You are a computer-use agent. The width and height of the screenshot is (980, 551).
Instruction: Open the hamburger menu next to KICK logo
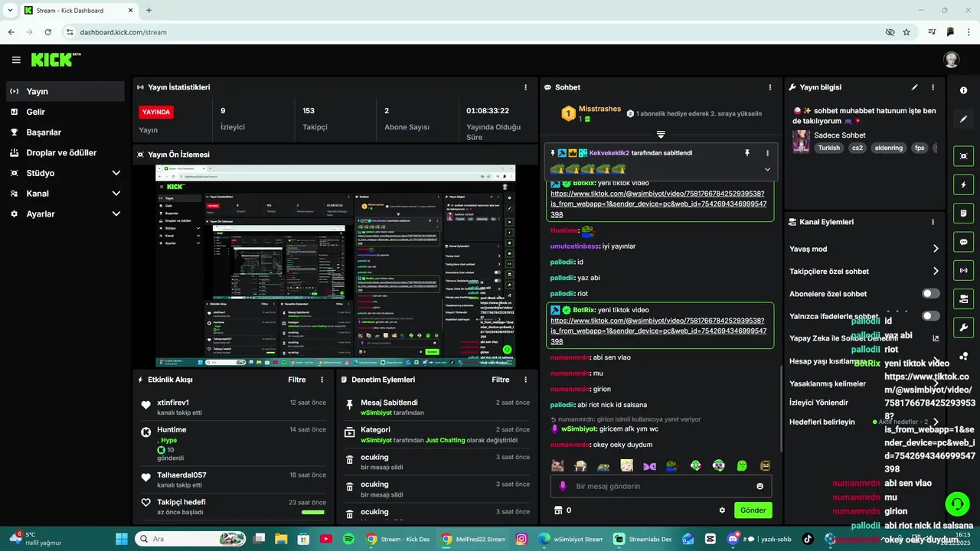tap(16, 60)
